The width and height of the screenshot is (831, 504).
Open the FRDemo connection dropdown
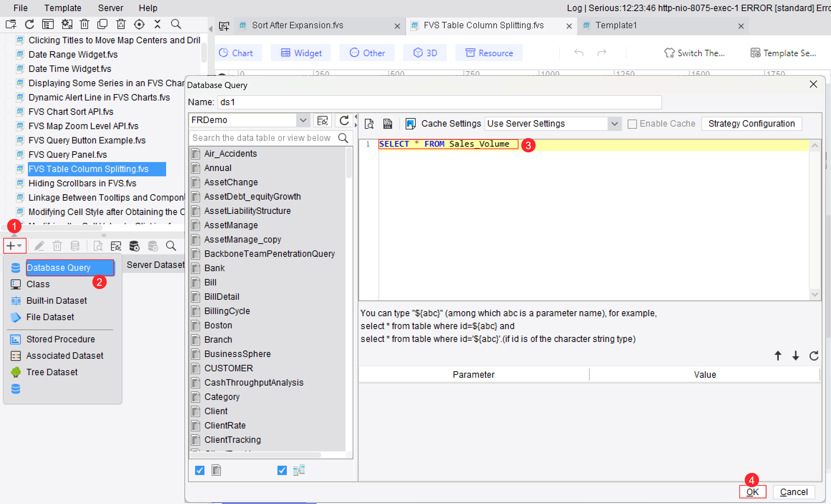click(303, 120)
